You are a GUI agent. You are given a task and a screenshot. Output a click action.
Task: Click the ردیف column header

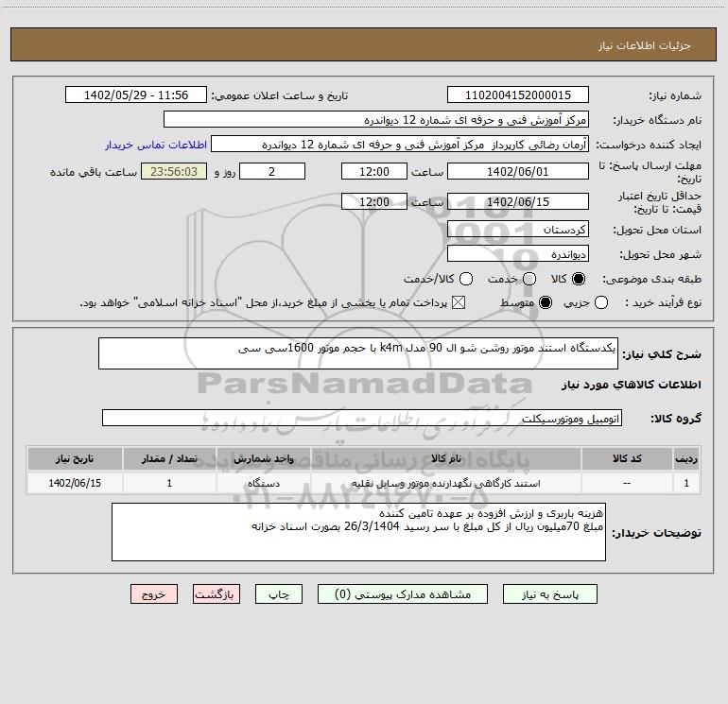tap(686, 459)
